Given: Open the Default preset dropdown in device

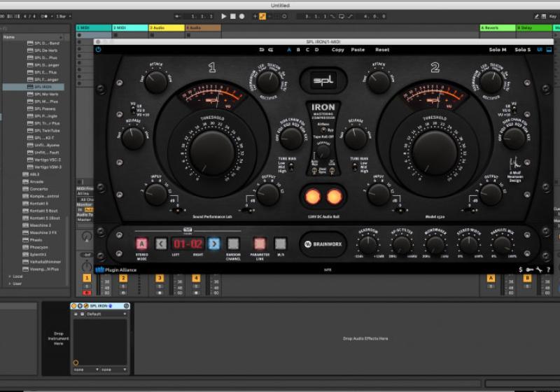Looking at the screenshot, I should [x=106, y=314].
